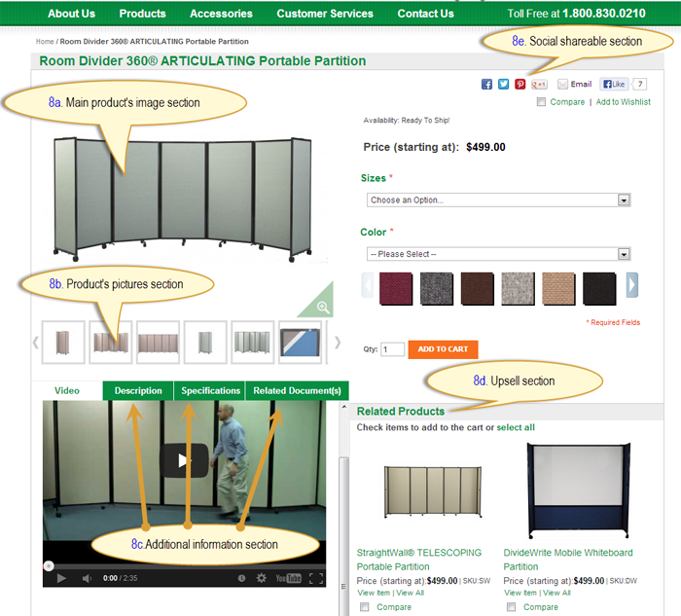Open DivideWrite Mobile Whiteboard Partition link
This screenshot has width=681, height=616.
coord(568,560)
